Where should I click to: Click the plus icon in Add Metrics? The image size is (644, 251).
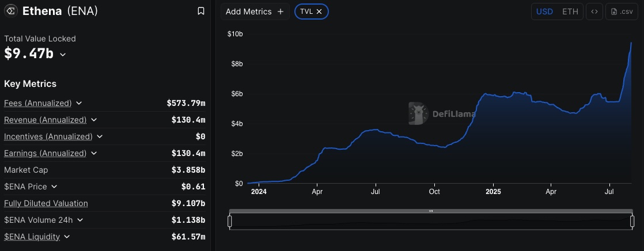coord(281,12)
